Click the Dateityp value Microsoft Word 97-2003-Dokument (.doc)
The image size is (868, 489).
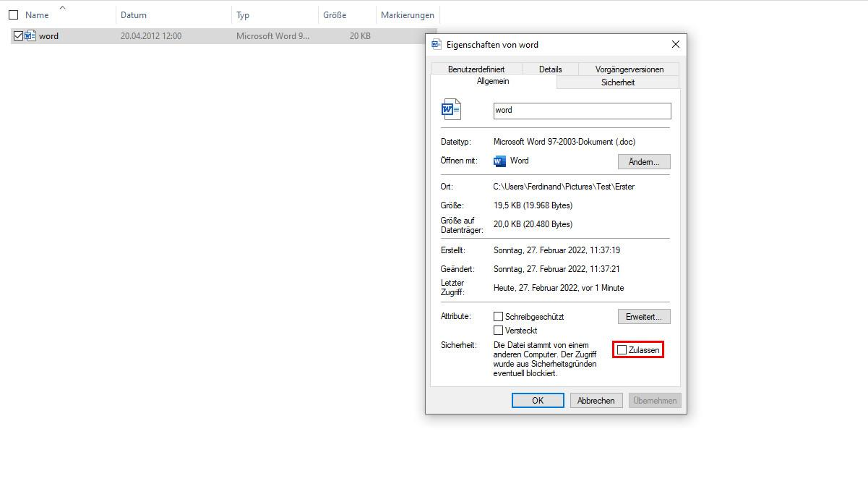pyautogui.click(x=564, y=142)
